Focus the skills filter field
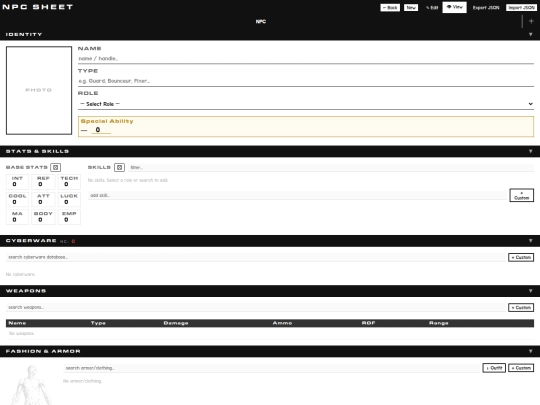Viewport: 540px width, 405px height. coord(331,167)
